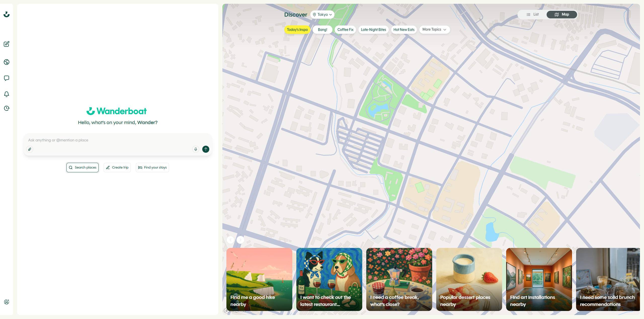Open the brunch recommendations card

(608, 279)
